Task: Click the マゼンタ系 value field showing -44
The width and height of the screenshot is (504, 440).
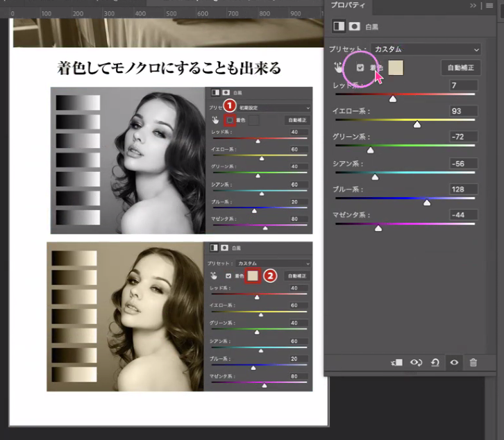Action: pos(462,214)
